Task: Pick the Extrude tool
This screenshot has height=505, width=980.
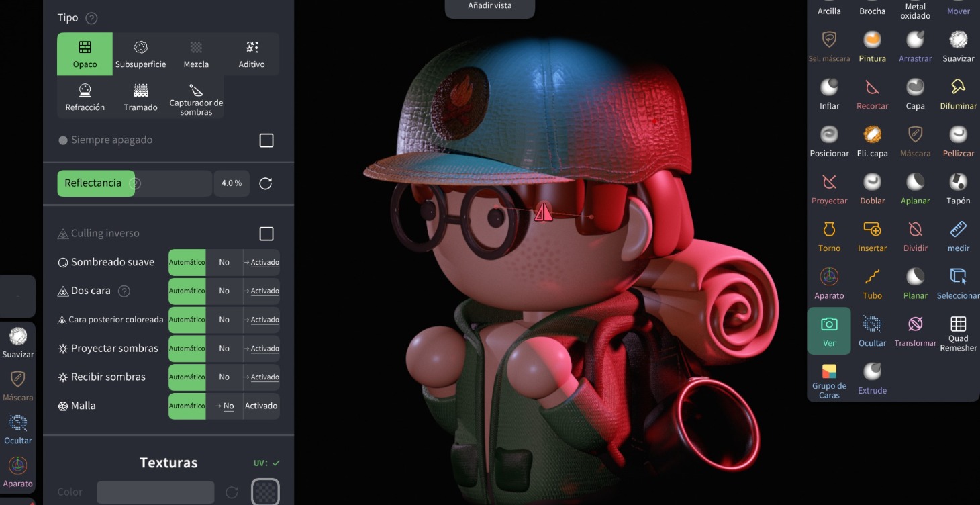Action: click(x=872, y=379)
